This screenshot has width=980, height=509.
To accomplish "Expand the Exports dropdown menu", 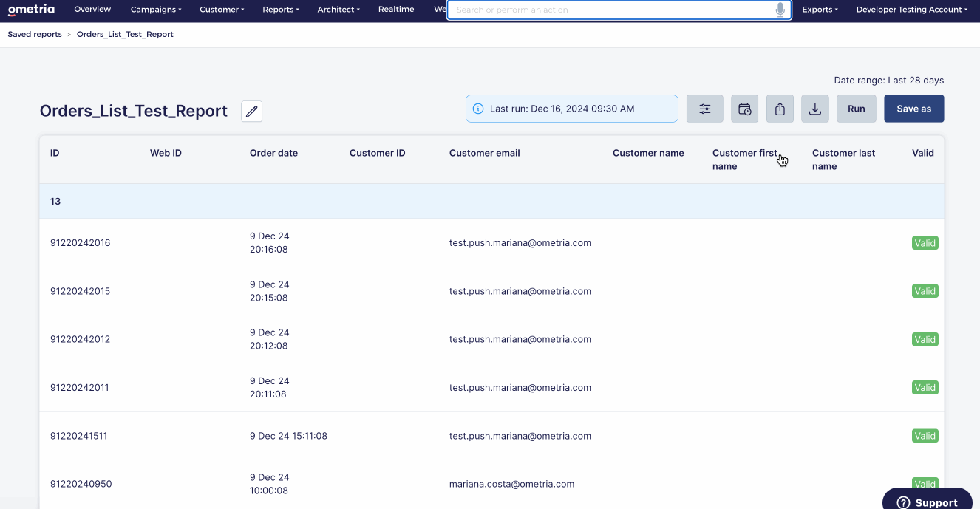I will 820,10.
